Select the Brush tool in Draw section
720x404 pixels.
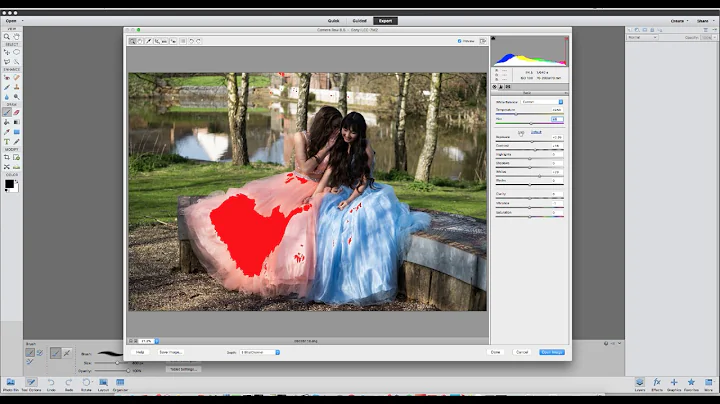[7, 112]
